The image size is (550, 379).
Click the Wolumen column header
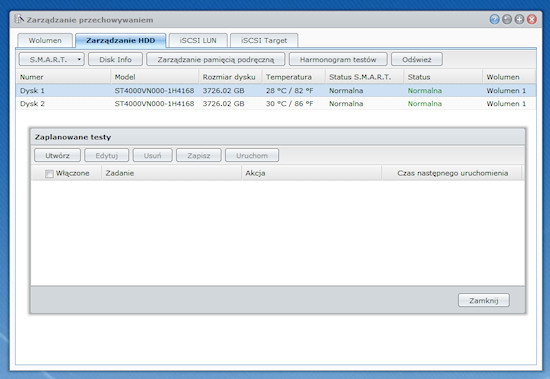[509, 77]
